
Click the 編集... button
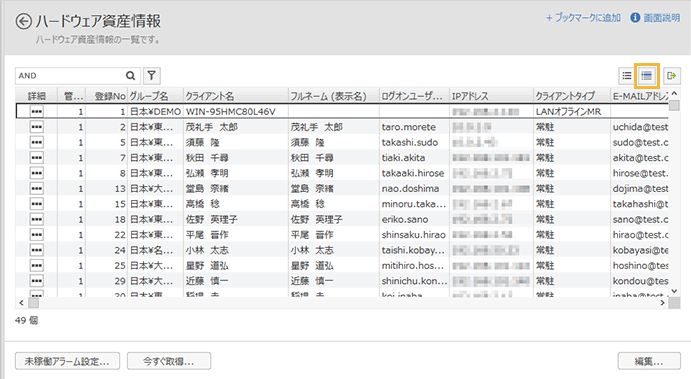point(649,361)
